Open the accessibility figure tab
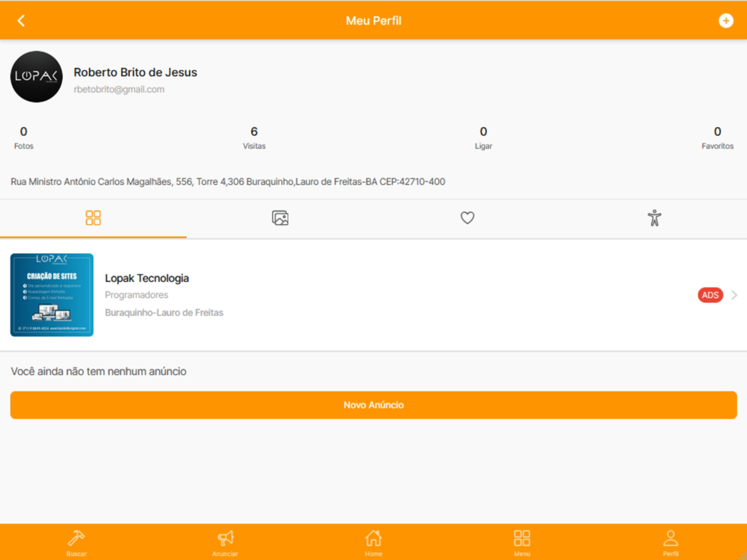Image resolution: width=747 pixels, height=560 pixels. click(654, 217)
